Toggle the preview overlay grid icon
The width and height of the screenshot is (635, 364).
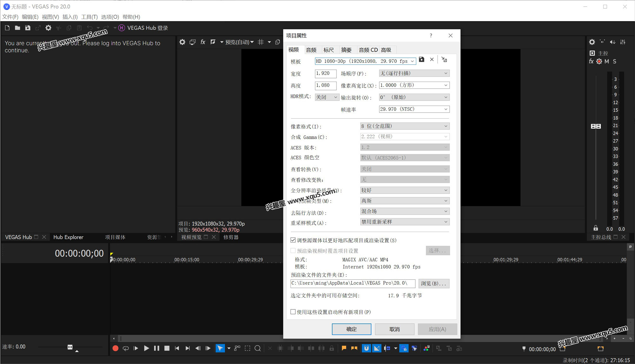[261, 42]
